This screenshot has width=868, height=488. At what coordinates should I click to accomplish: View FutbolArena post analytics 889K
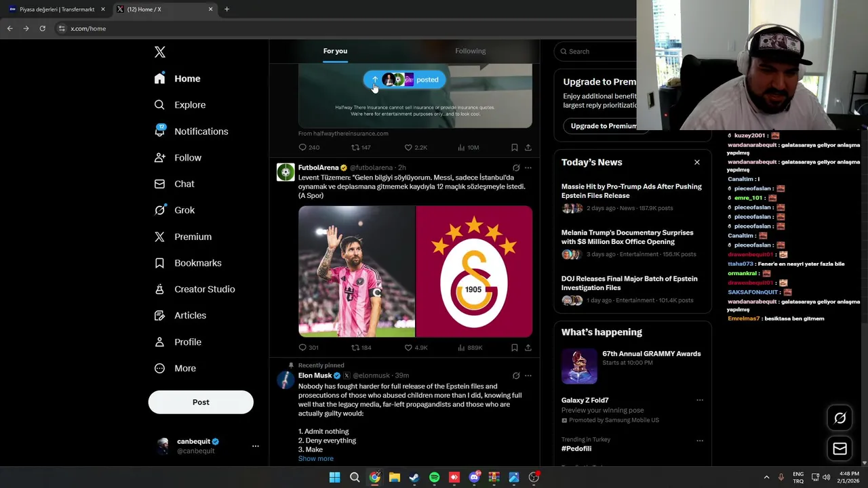click(x=470, y=348)
